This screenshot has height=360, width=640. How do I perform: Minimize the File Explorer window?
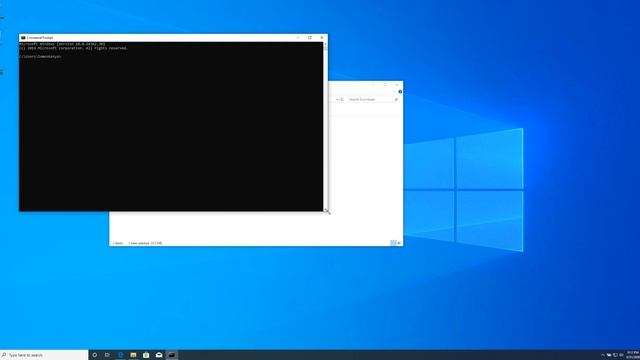tap(373, 84)
